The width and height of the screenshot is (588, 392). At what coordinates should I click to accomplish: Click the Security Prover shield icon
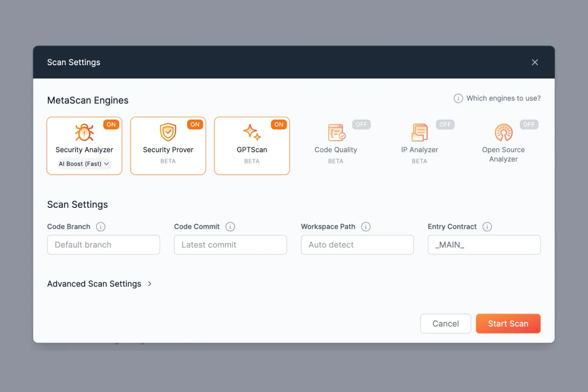(168, 132)
